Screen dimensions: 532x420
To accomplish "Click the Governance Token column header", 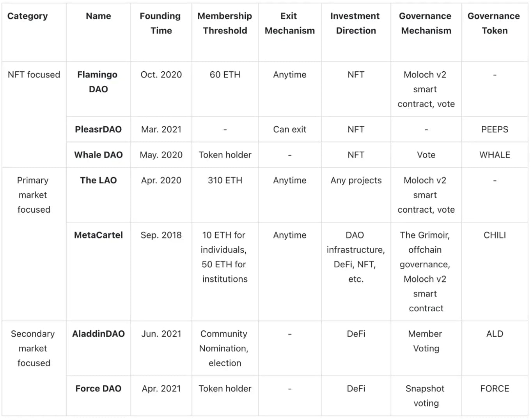I will pos(494,23).
